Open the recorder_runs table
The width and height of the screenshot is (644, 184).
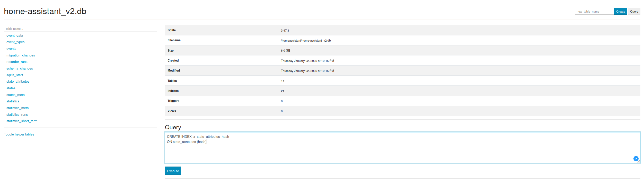pos(17,62)
